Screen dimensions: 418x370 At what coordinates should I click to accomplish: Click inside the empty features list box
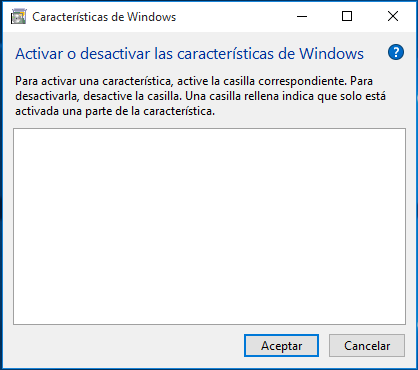tap(209, 226)
